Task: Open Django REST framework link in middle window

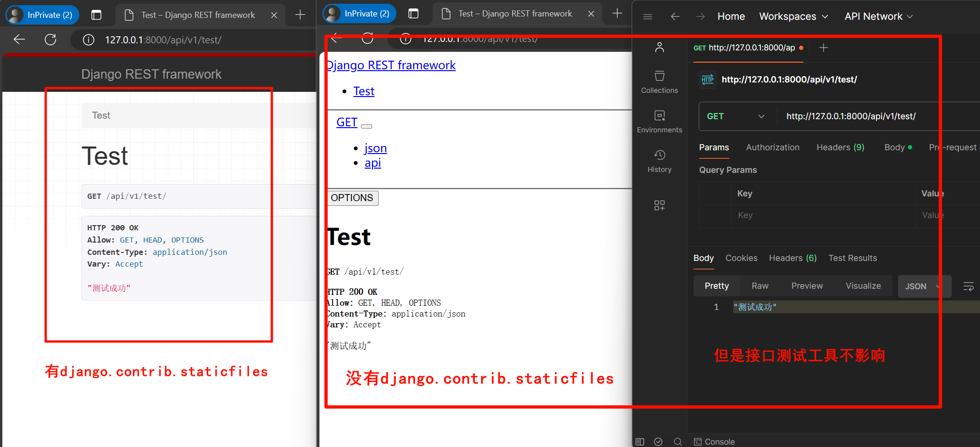Action: (x=391, y=65)
